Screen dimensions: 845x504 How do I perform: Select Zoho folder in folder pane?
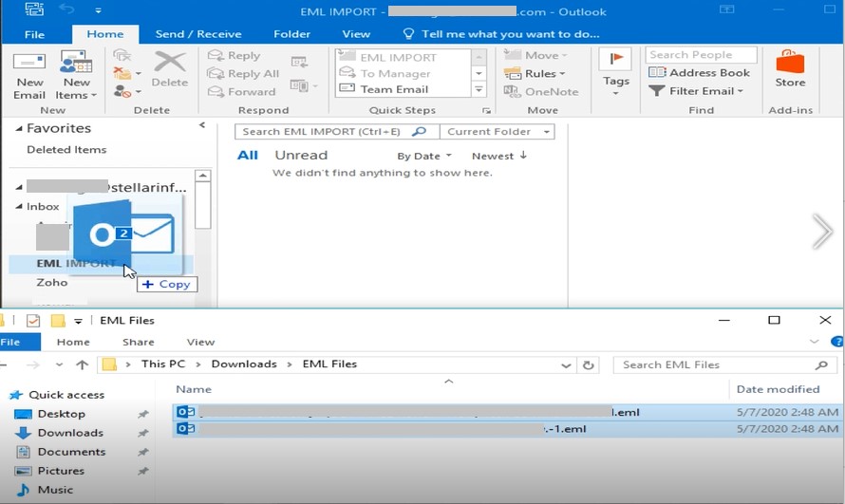(52, 282)
